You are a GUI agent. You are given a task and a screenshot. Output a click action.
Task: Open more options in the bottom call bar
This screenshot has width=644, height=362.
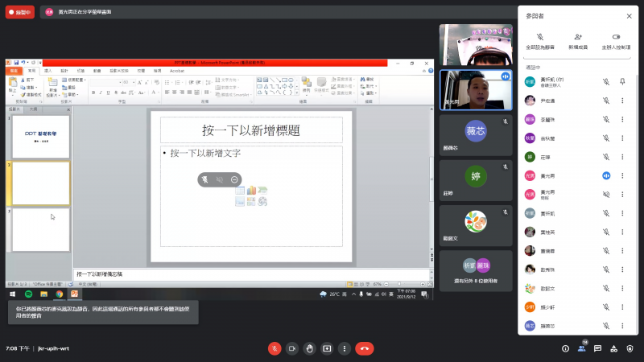click(x=345, y=348)
